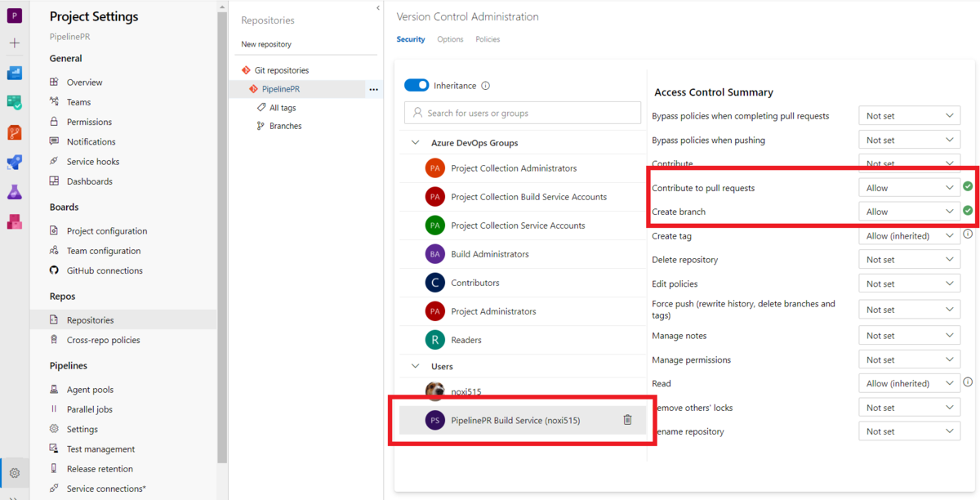Viewport: 980px width, 500px height.
Task: Open Permissions settings page
Action: pyautogui.click(x=90, y=122)
